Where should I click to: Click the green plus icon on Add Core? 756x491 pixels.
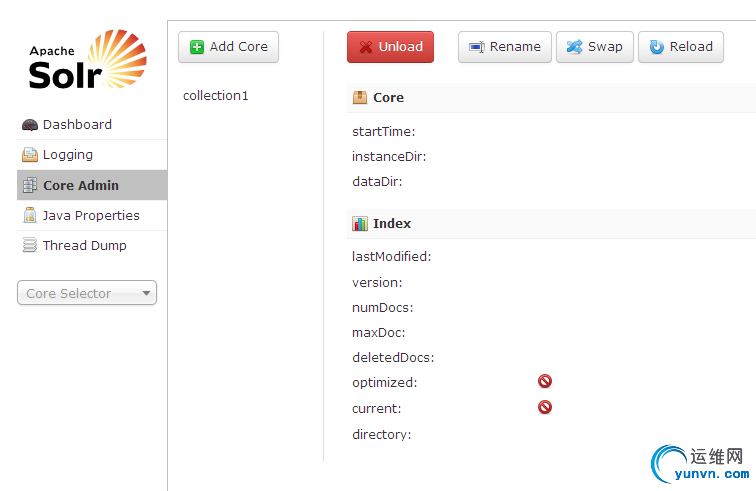197,47
